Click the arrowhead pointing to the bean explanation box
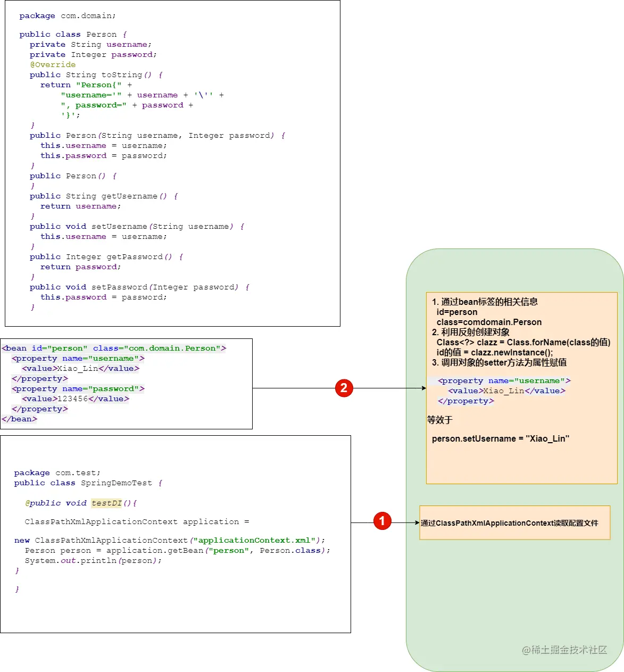Screen dimensions: 624x672 pos(423,388)
